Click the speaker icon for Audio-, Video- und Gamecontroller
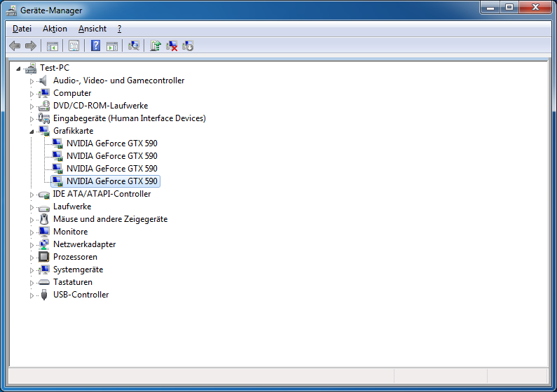This screenshot has width=557, height=392. pyautogui.click(x=43, y=80)
